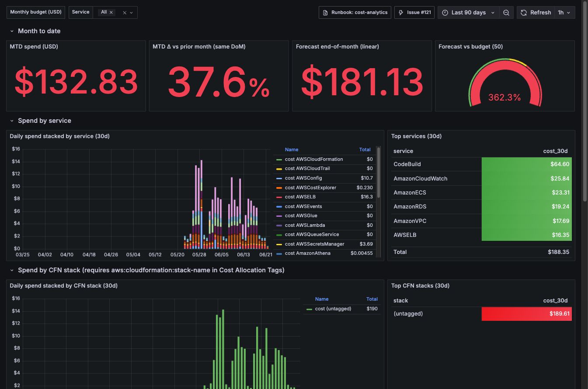This screenshot has width=588, height=389.
Task: Remove the 'All' service filter chip
Action: pos(111,12)
